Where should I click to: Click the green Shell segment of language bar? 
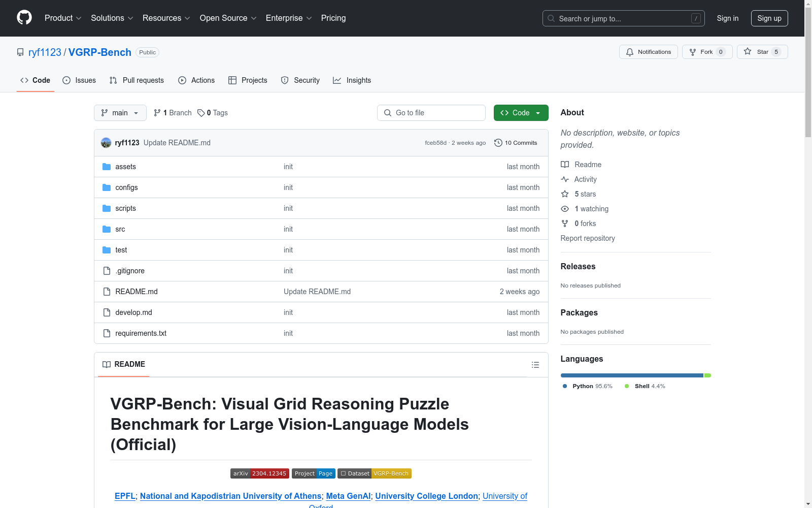tap(707, 375)
